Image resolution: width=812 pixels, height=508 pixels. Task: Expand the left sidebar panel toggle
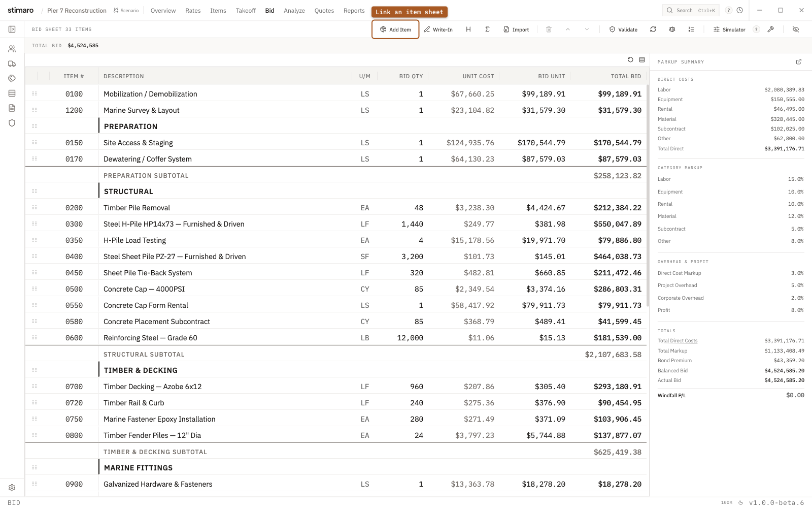pyautogui.click(x=12, y=29)
